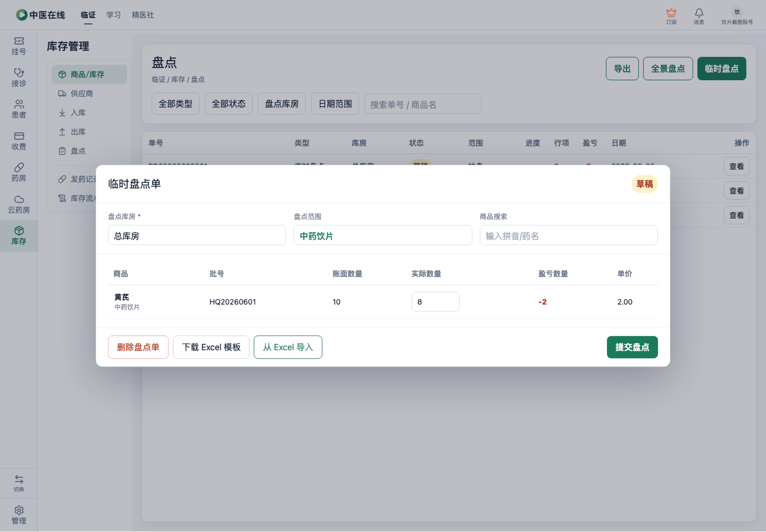Click the 单号 column header
Image resolution: width=766 pixels, height=532 pixels.
click(156, 143)
